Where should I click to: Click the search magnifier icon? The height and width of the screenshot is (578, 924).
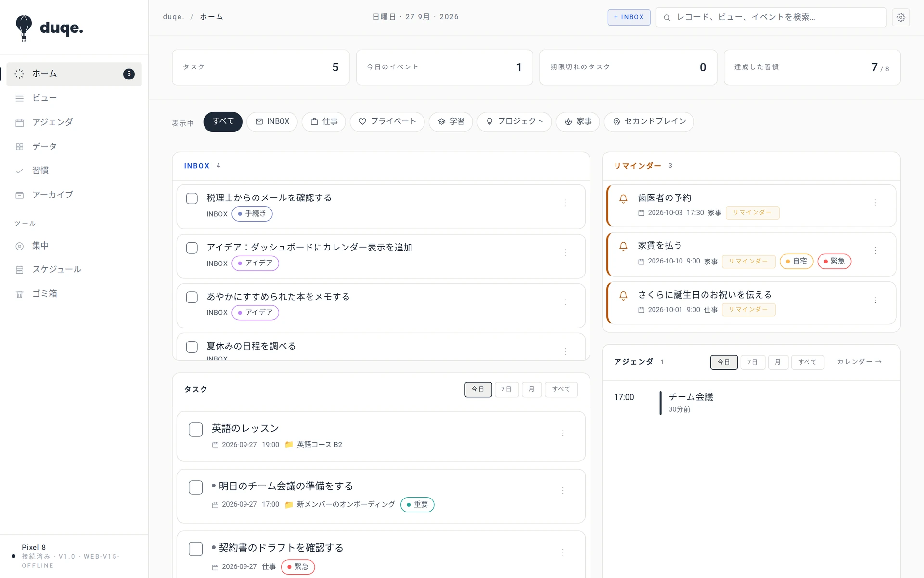point(667,18)
